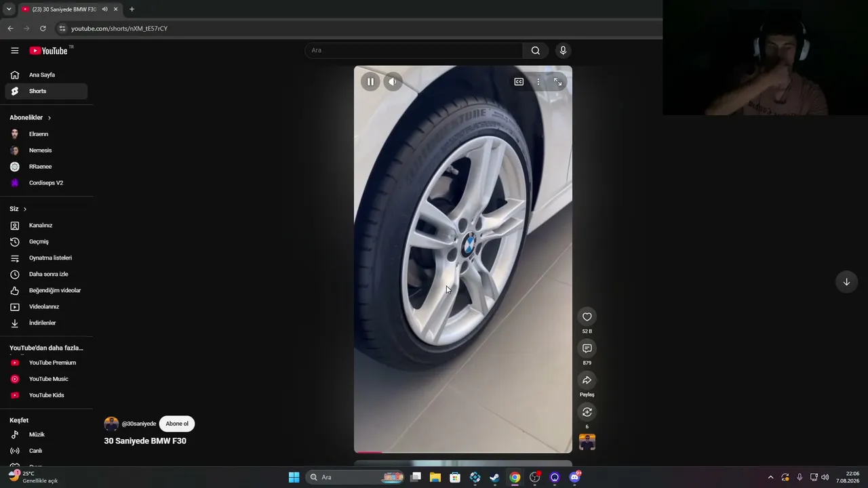Screen dimensions: 868x488
Task: Open YouTube Premium
Action: (46, 363)
